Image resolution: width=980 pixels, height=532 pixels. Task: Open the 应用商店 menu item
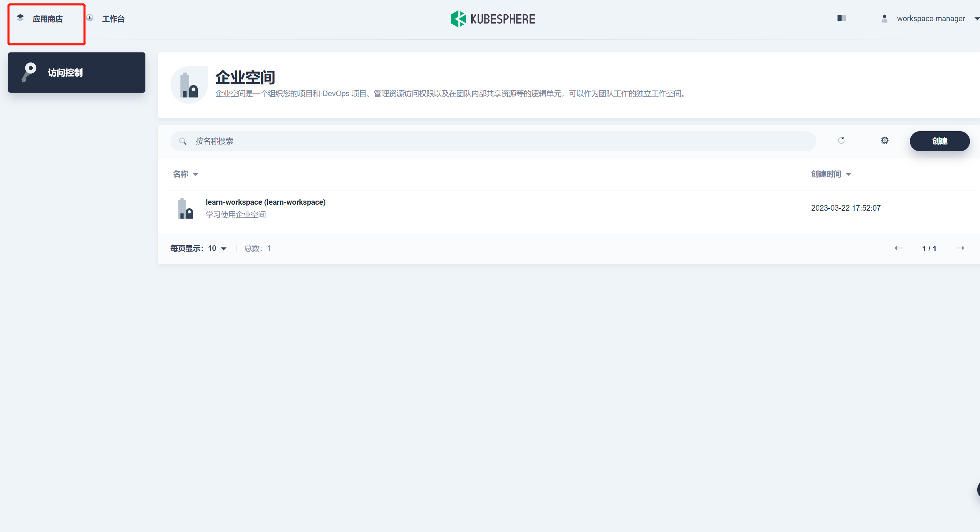point(48,19)
